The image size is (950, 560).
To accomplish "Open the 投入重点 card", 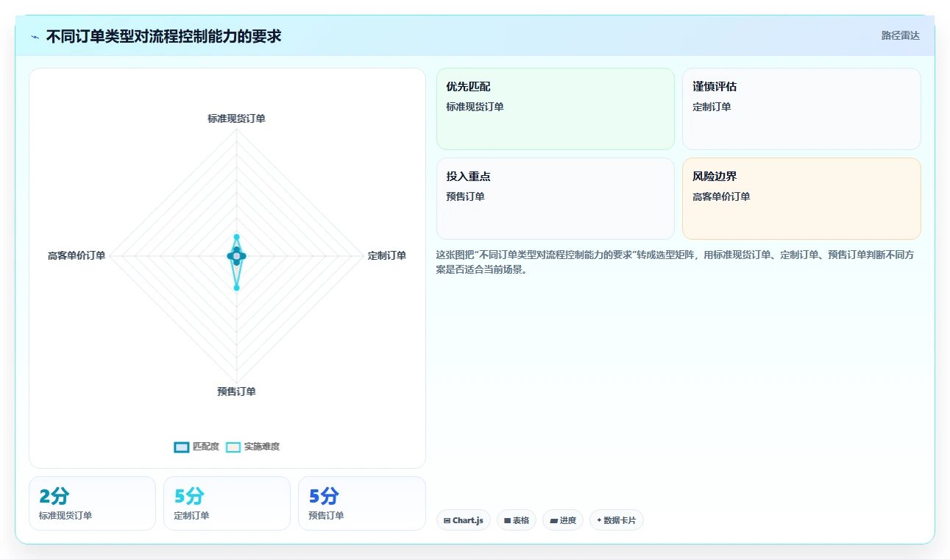I will 556,199.
